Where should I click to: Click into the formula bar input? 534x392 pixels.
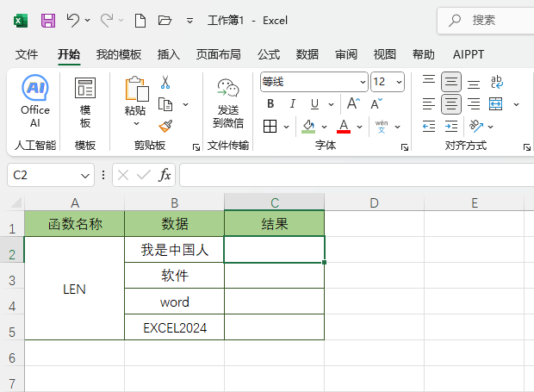(x=357, y=175)
